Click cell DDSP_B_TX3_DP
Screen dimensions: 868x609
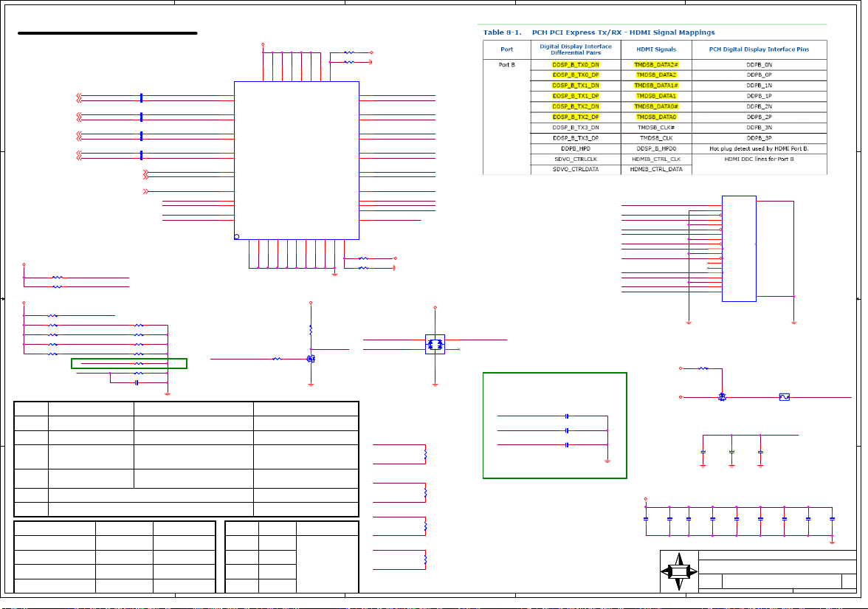[576, 138]
